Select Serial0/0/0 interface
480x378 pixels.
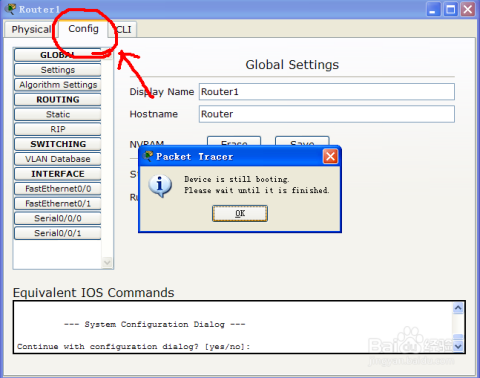point(58,218)
